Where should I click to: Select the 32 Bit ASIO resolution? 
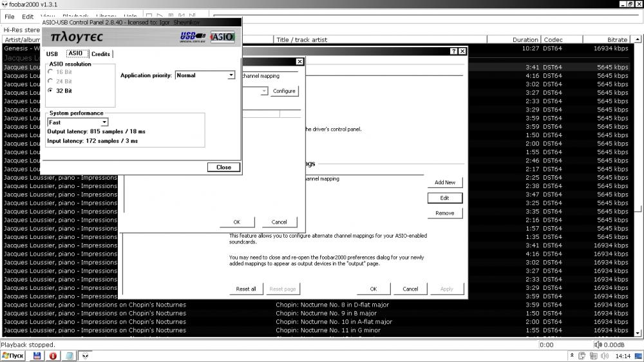click(51, 91)
